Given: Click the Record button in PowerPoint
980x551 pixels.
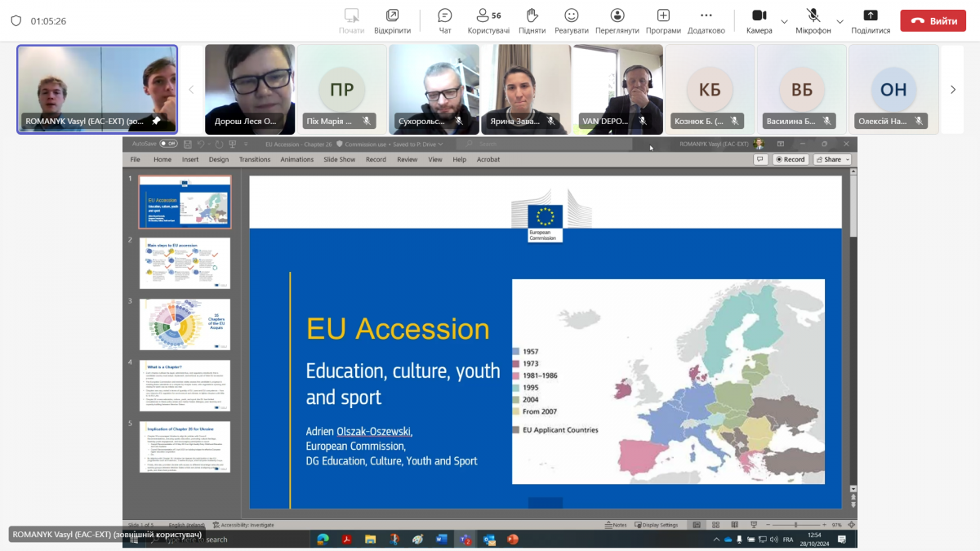Looking at the screenshot, I should click(790, 160).
